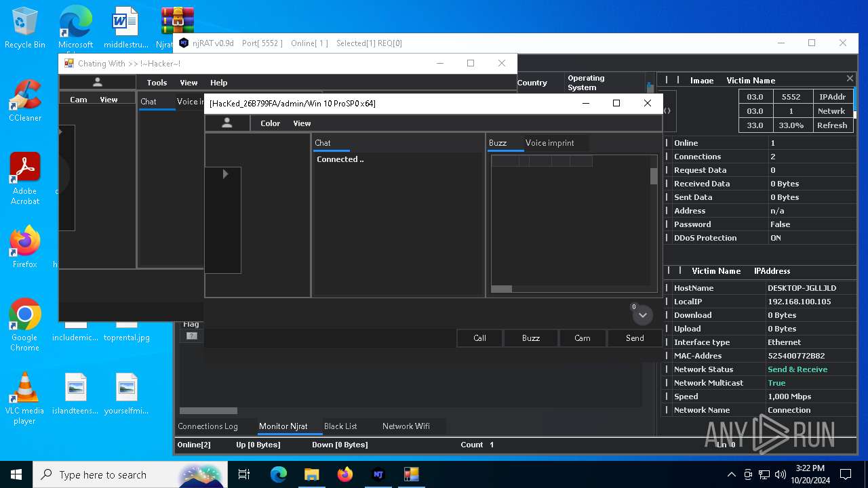Screen dimensions: 868x488
Task: Click the Buzz button at the bottom
Action: point(531,338)
